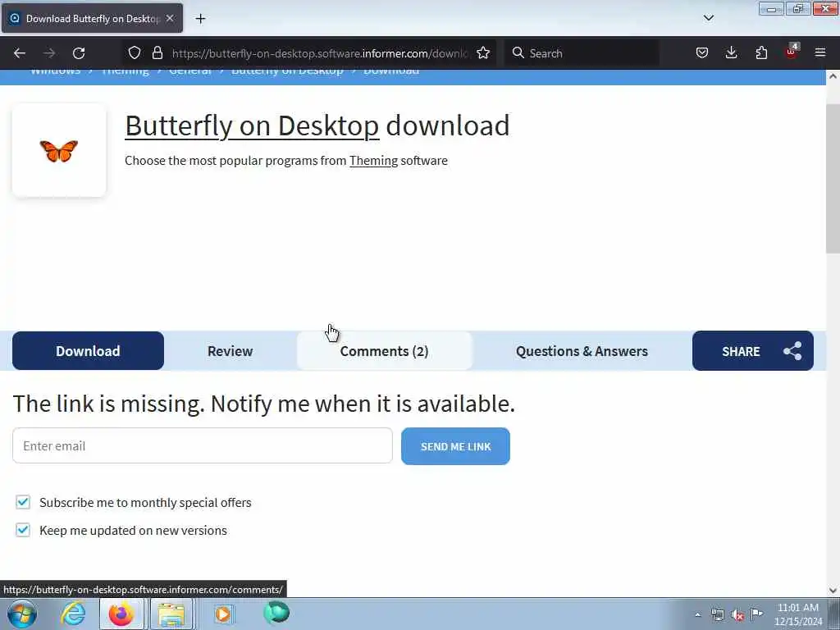Switch to the Review tab
This screenshot has height=630, width=840.
(x=230, y=351)
